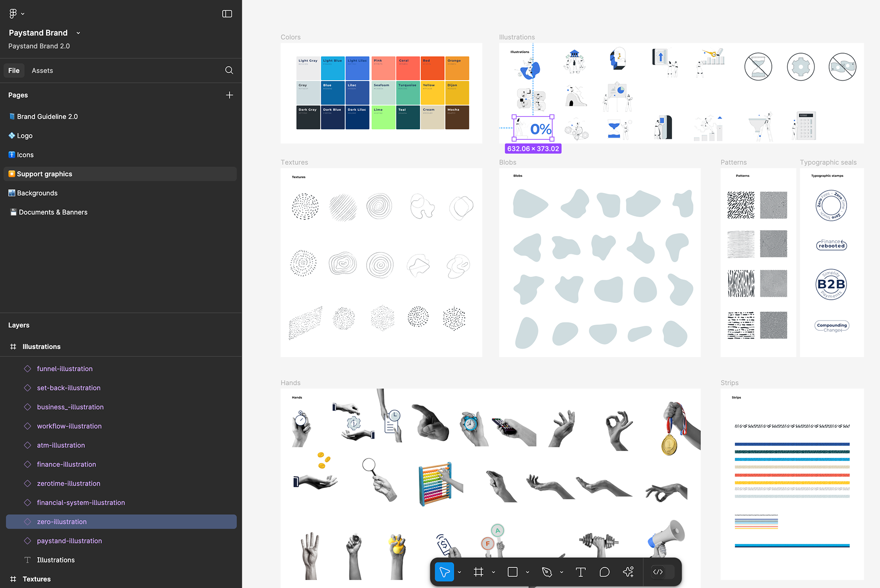The width and height of the screenshot is (880, 588).
Task: Select the Move tool in toolbar
Action: click(444, 572)
